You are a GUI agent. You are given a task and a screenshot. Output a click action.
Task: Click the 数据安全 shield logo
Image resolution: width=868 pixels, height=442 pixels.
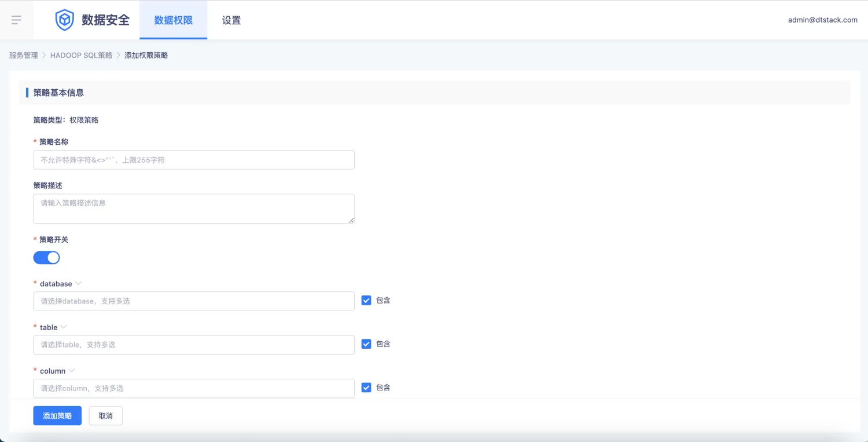coord(64,20)
